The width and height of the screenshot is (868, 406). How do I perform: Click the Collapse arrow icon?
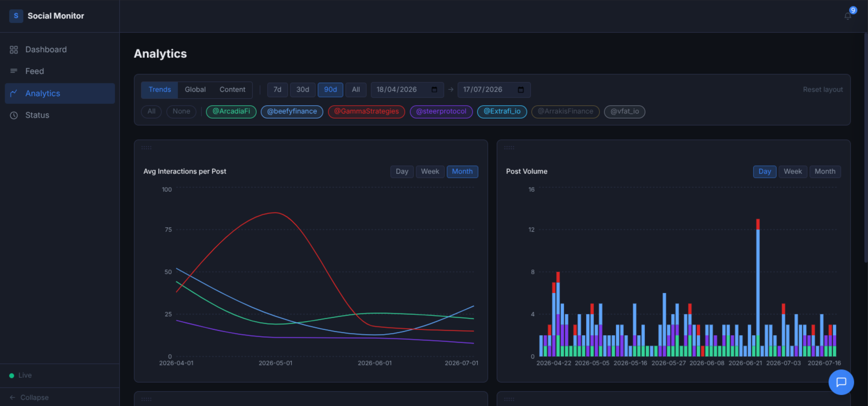tap(13, 397)
